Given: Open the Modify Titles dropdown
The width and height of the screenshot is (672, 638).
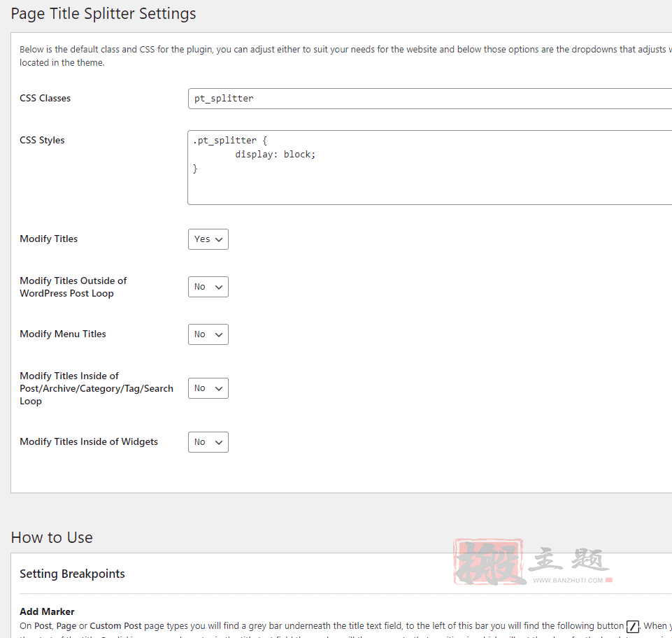Looking at the screenshot, I should 208,239.
